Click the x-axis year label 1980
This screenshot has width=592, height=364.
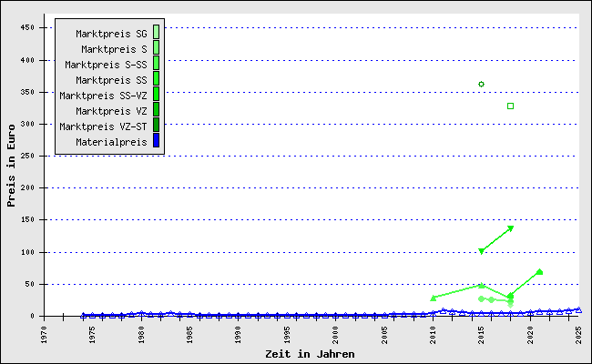pos(141,335)
